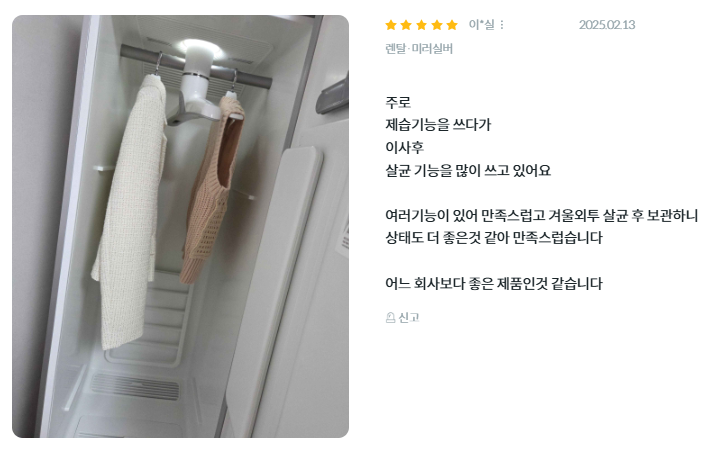Click the first rating star
The width and height of the screenshot is (713, 451).
click(391, 25)
